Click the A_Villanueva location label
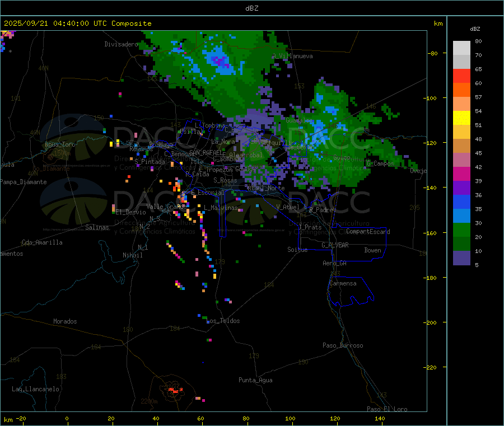The image size is (504, 426). point(292,56)
